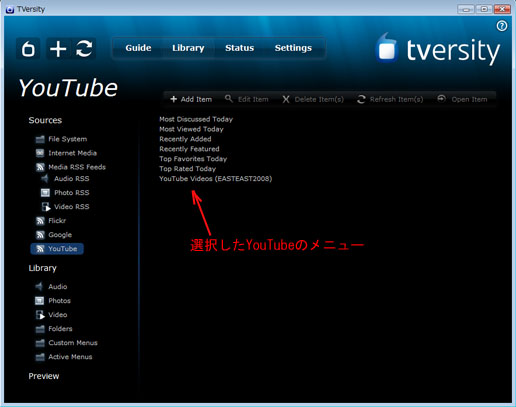Viewport: 516px width, 407px height.
Task: Click the Preview section heading
Action: coord(44,376)
